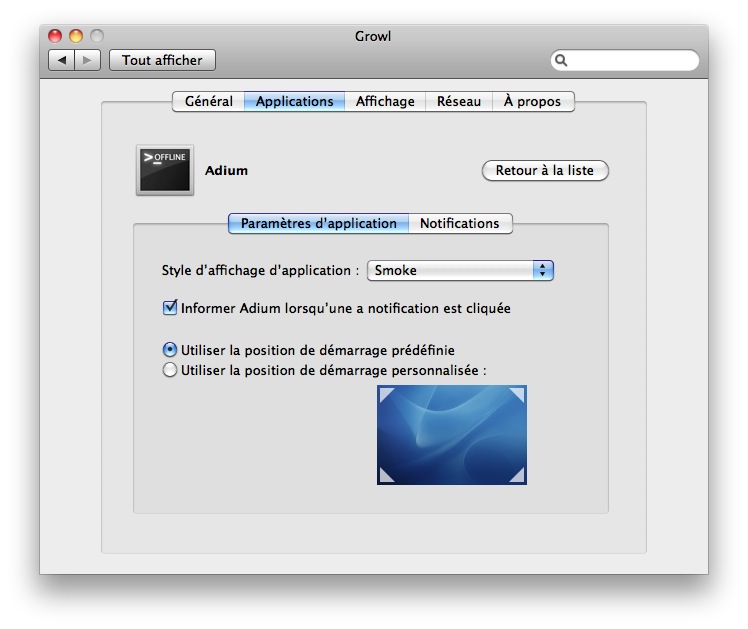Click the search magnifying glass icon
Image resolution: width=748 pixels, height=629 pixels.
point(562,60)
